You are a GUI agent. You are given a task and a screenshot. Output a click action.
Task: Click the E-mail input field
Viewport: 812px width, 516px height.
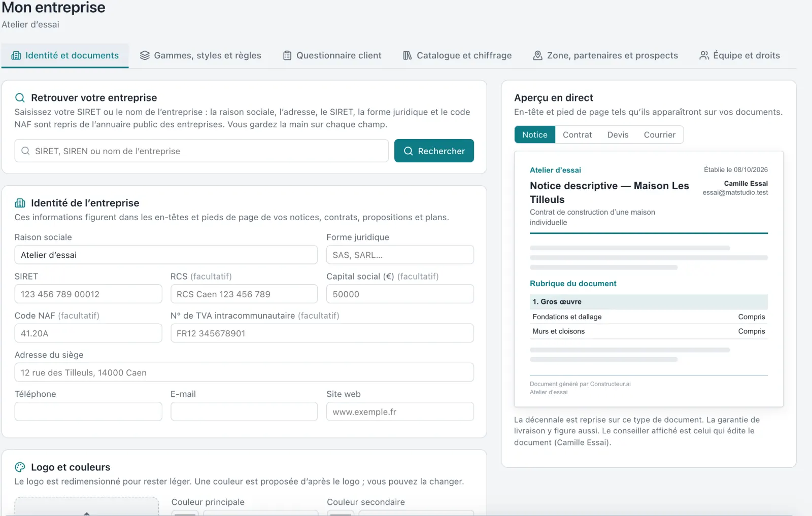tap(244, 411)
